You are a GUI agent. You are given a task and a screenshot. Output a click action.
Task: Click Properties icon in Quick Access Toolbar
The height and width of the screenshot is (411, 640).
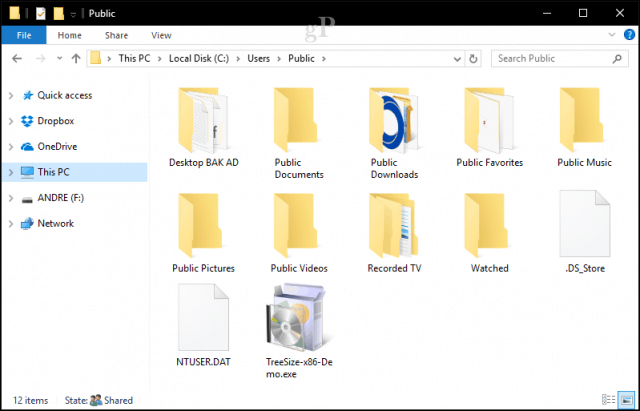[x=41, y=13]
